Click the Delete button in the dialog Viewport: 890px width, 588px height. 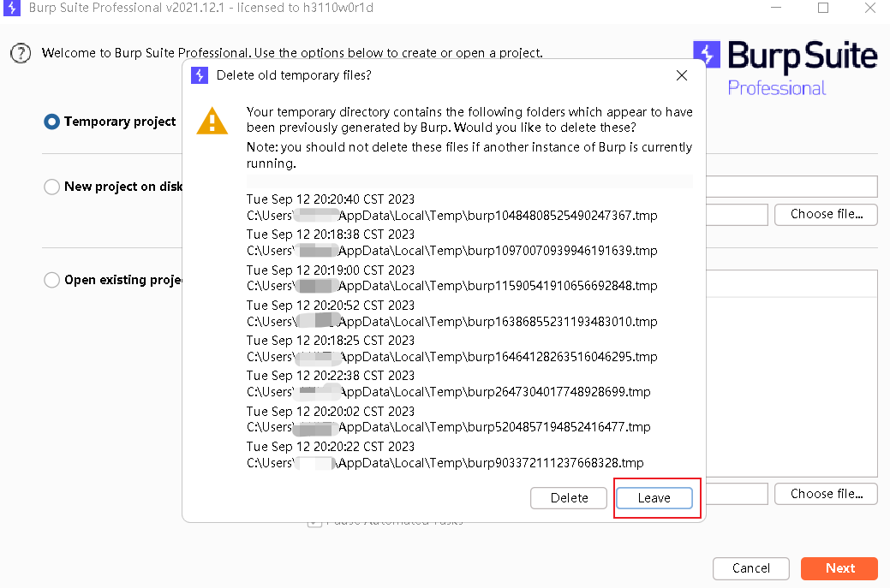568,497
